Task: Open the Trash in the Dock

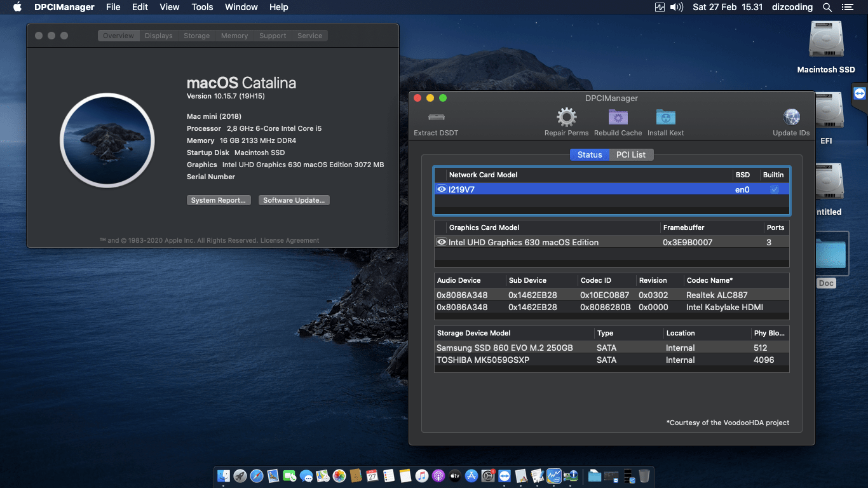Action: [x=644, y=476]
